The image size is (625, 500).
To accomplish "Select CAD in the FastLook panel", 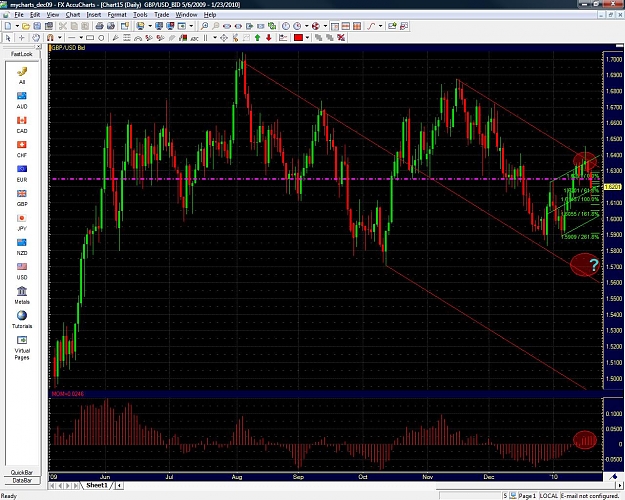I will point(22,124).
